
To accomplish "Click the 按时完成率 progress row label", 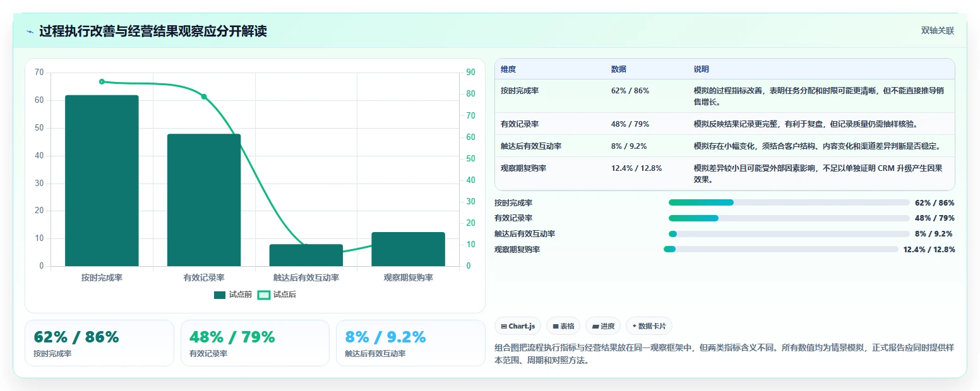I will point(513,203).
